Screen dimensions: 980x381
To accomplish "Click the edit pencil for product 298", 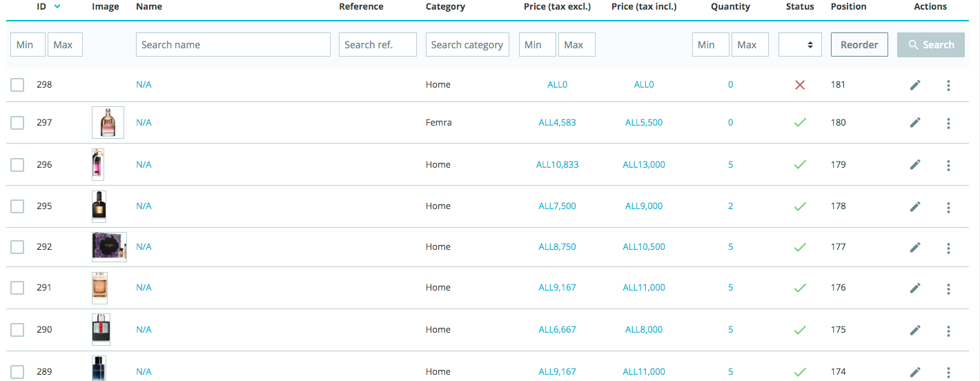I will (x=915, y=85).
